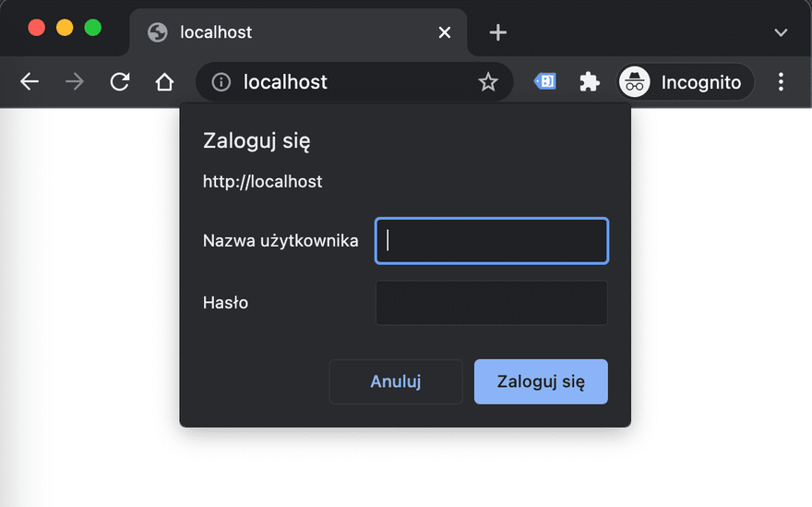Bookmark this page with the star
The height and width of the screenshot is (507, 812).
pos(488,82)
